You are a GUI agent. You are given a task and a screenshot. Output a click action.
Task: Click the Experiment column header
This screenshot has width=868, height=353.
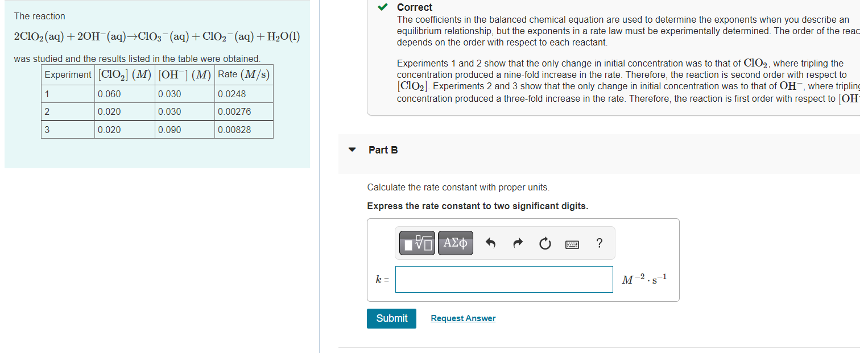(68, 74)
